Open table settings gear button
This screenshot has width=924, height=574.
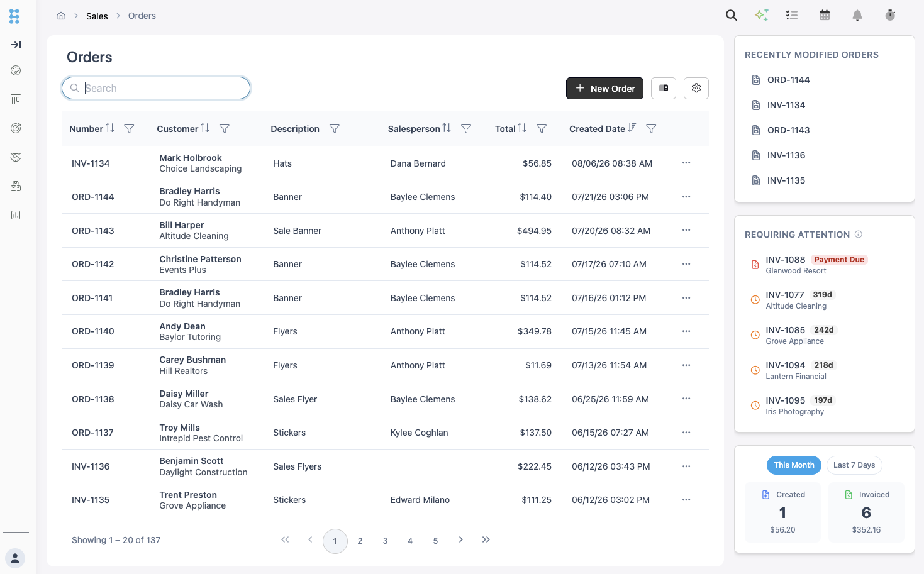click(x=696, y=88)
